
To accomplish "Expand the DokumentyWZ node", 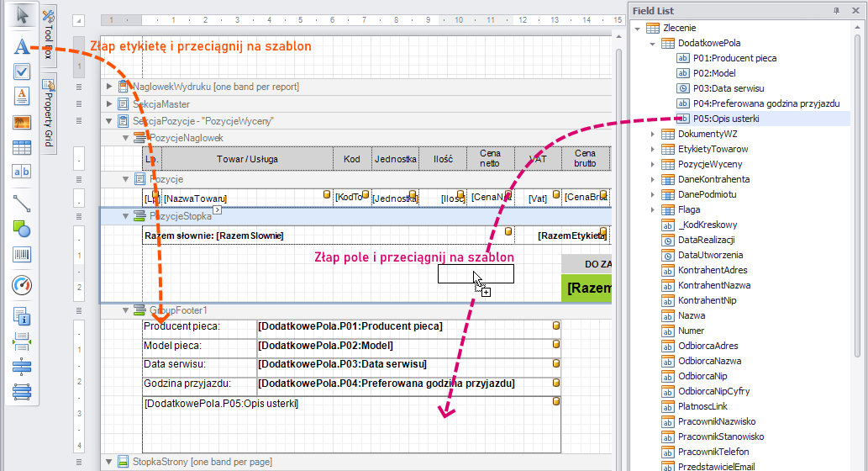I will 653,135.
